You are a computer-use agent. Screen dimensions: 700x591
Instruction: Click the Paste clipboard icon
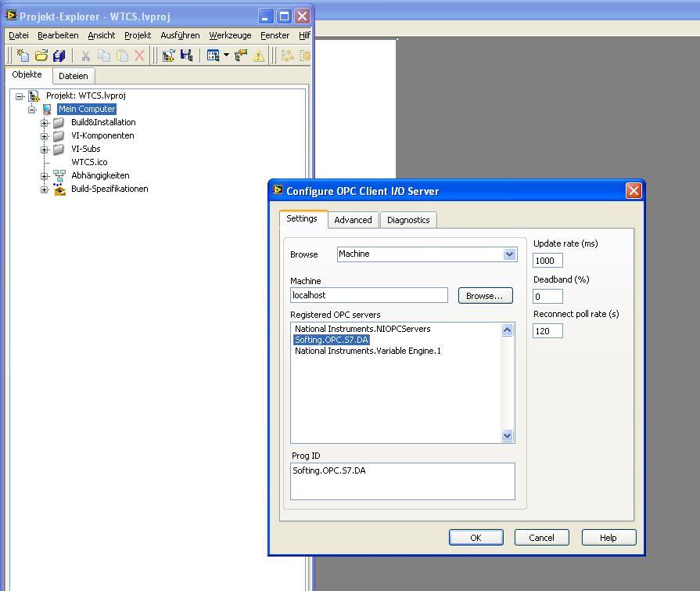coord(122,56)
